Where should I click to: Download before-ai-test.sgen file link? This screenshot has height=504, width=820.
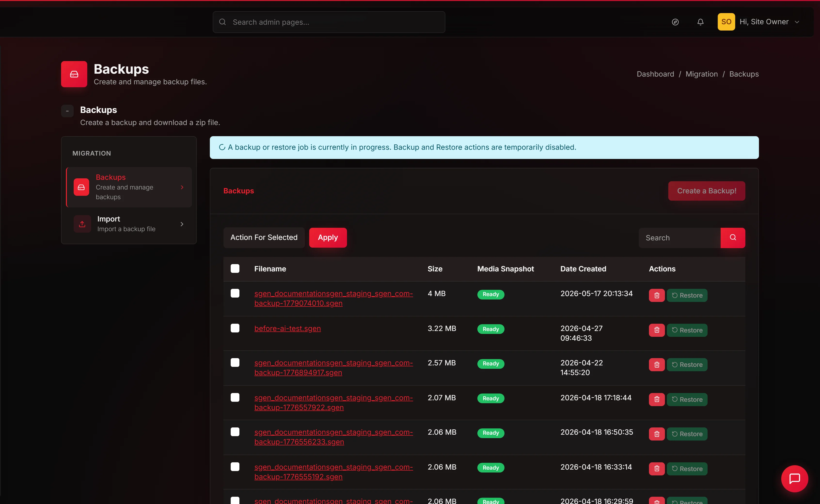(288, 329)
